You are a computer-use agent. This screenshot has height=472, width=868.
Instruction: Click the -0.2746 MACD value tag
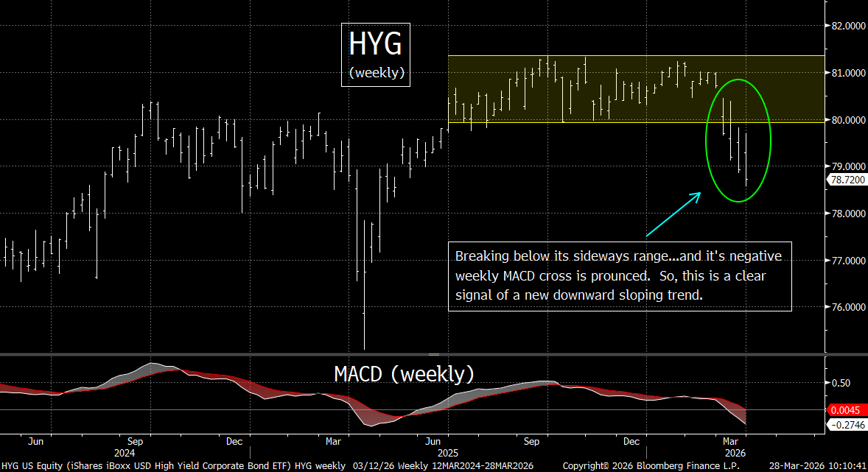[x=847, y=425]
